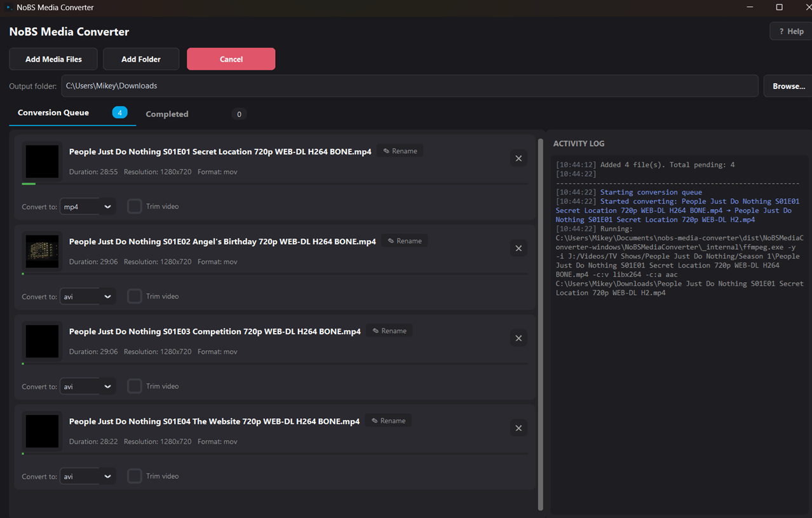Click the 'Duration: 28:55' text
Screen dimensions: 812x518
(x=93, y=172)
